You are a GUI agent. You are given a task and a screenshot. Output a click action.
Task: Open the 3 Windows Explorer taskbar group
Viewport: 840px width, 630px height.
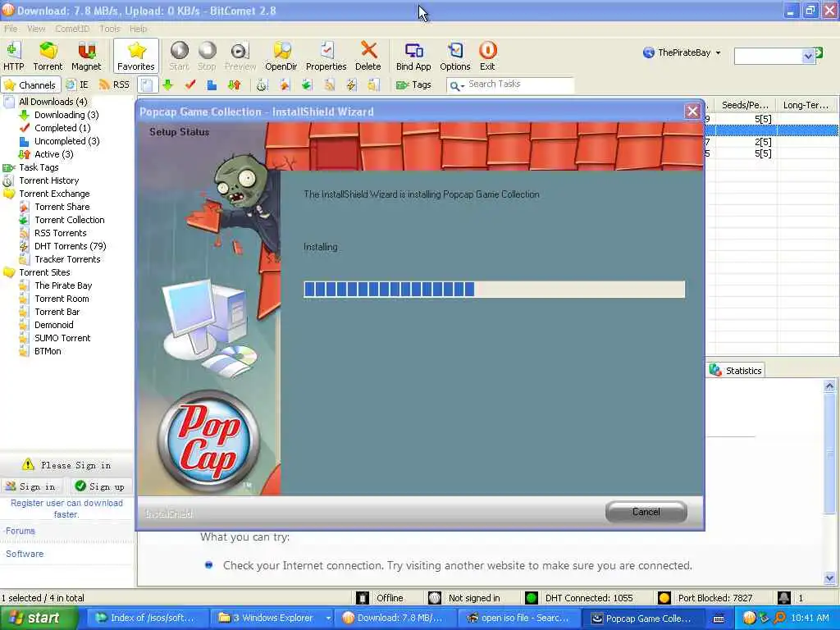pos(272,619)
